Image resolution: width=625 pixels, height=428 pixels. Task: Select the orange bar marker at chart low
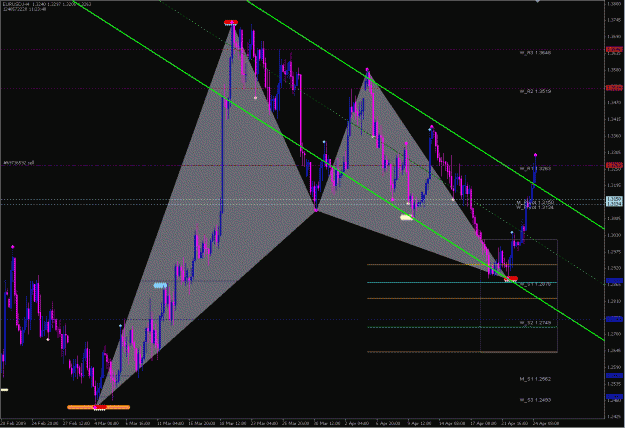coord(98,407)
